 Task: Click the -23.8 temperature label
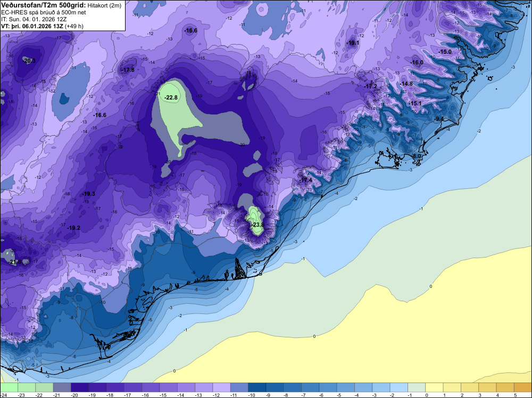coord(257,225)
